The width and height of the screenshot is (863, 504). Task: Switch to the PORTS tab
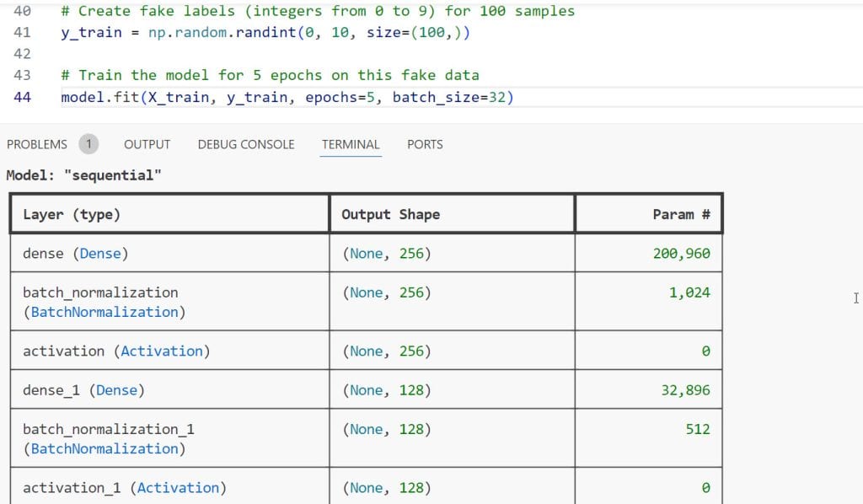click(425, 144)
